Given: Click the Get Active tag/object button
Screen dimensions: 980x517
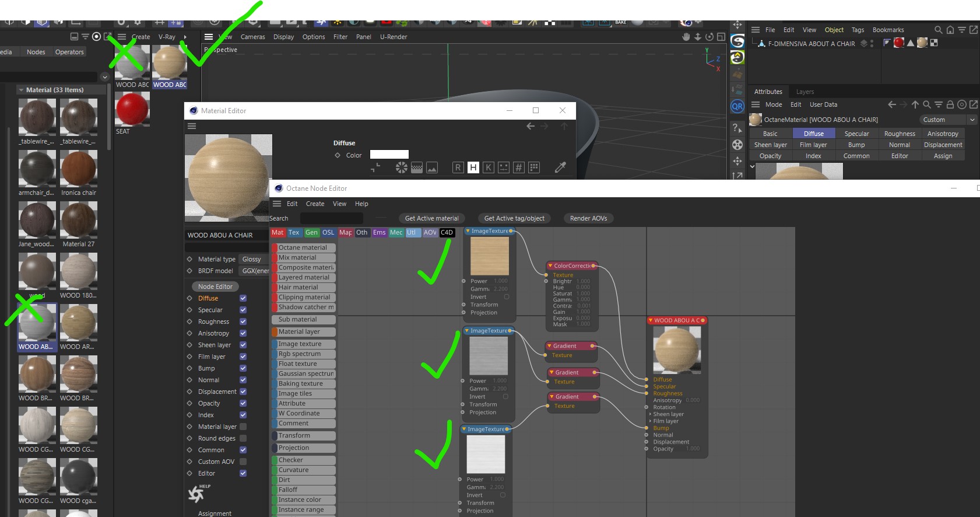Looking at the screenshot, I should click(514, 218).
